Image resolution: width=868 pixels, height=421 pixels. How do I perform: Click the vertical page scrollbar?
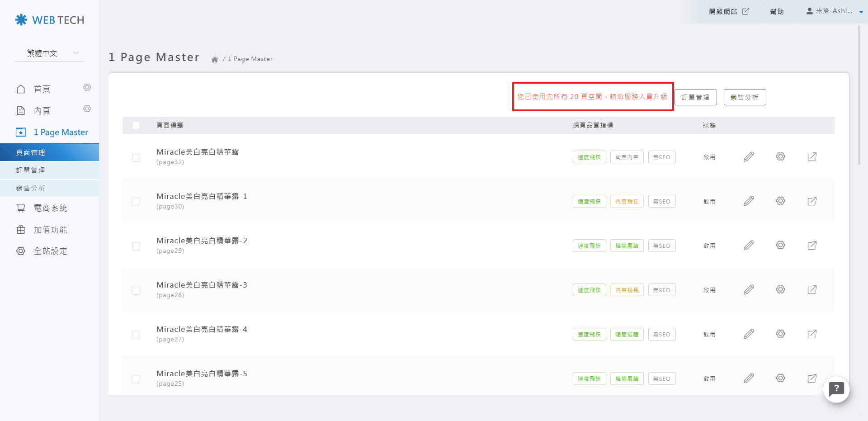pyautogui.click(x=859, y=95)
